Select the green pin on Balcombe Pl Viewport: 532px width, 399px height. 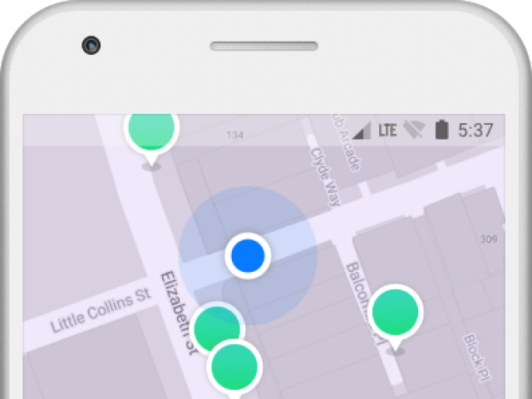click(395, 317)
